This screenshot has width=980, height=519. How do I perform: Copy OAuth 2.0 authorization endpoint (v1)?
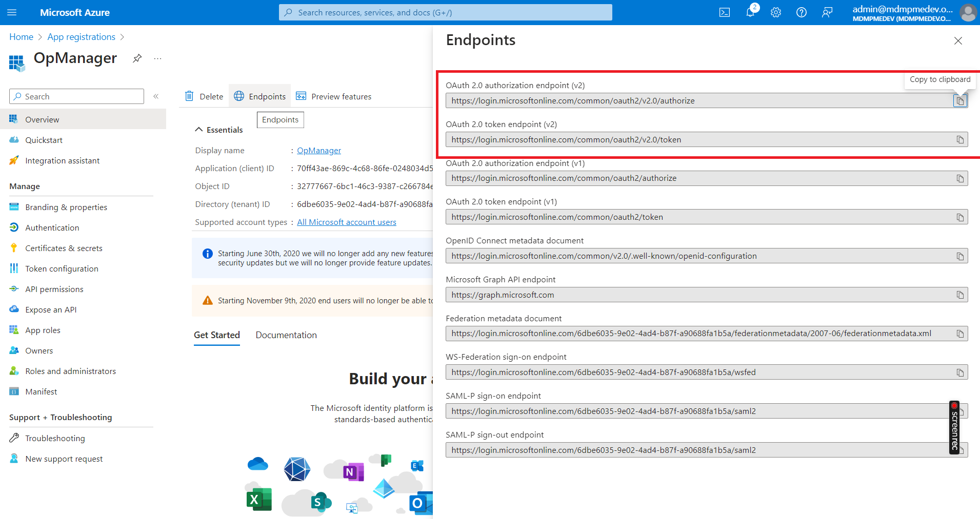[x=960, y=178]
